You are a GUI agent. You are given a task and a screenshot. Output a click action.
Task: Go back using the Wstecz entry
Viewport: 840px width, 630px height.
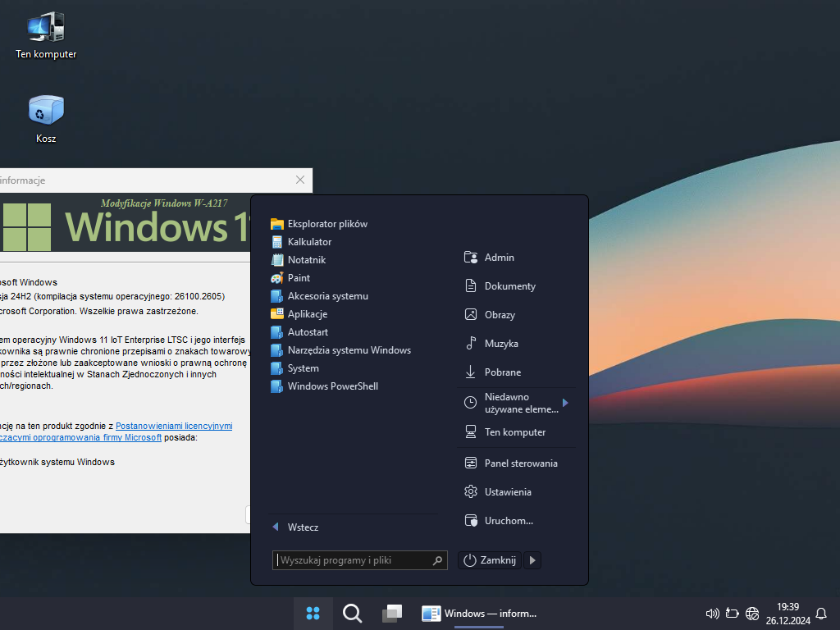click(303, 527)
